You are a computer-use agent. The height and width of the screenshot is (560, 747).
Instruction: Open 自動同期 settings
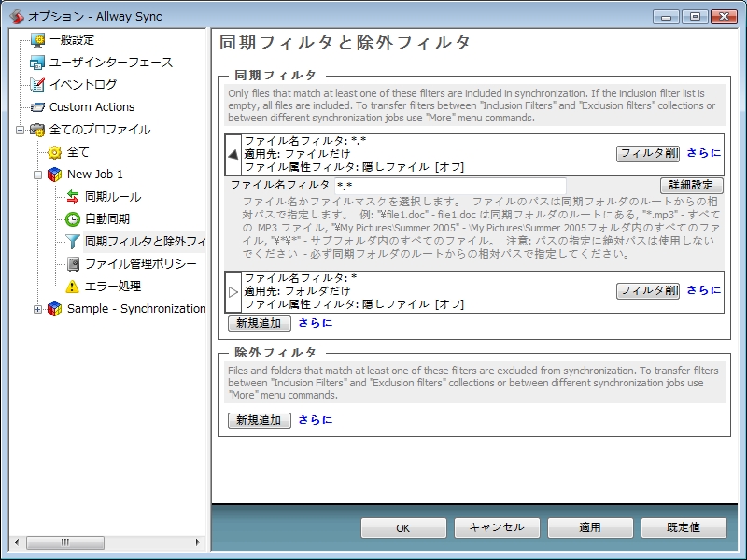pos(107,219)
